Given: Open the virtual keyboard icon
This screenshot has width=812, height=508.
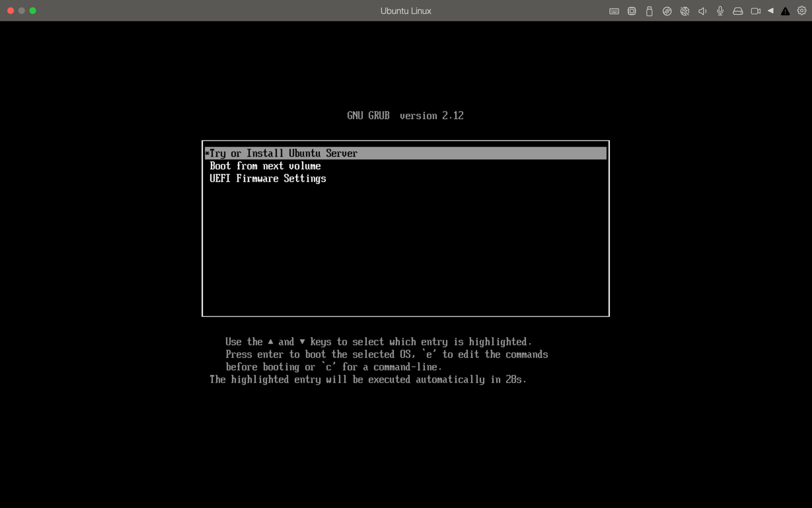Looking at the screenshot, I should pyautogui.click(x=614, y=11).
